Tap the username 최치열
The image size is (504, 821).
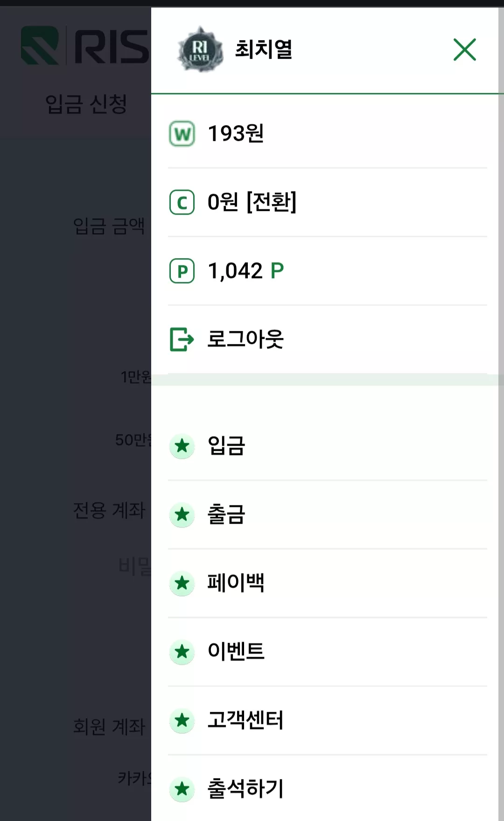(x=264, y=49)
